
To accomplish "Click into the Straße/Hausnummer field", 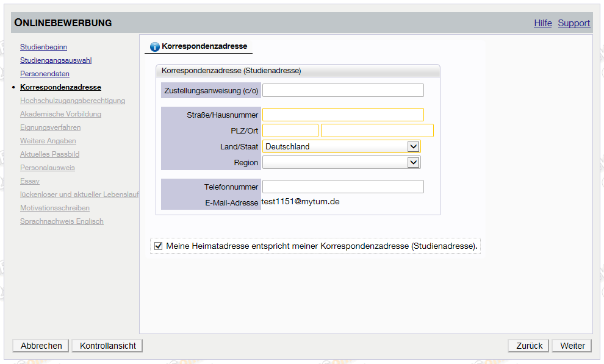I will point(343,115).
